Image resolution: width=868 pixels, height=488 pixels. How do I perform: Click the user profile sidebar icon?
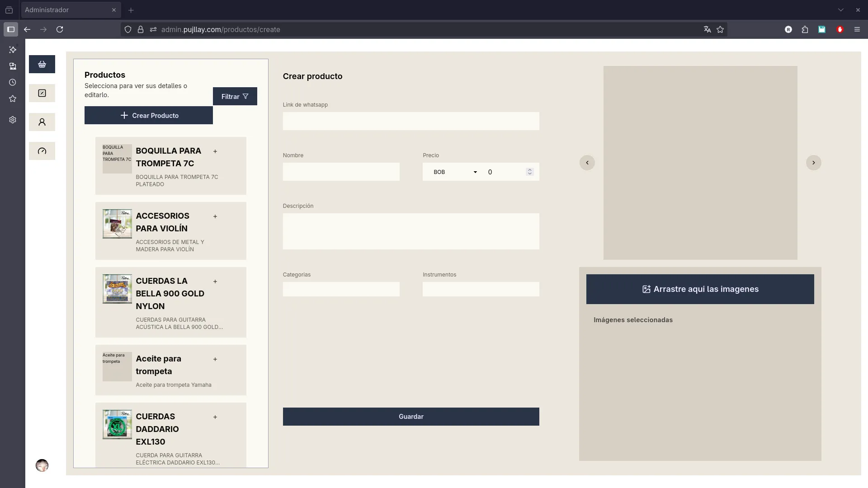(42, 122)
